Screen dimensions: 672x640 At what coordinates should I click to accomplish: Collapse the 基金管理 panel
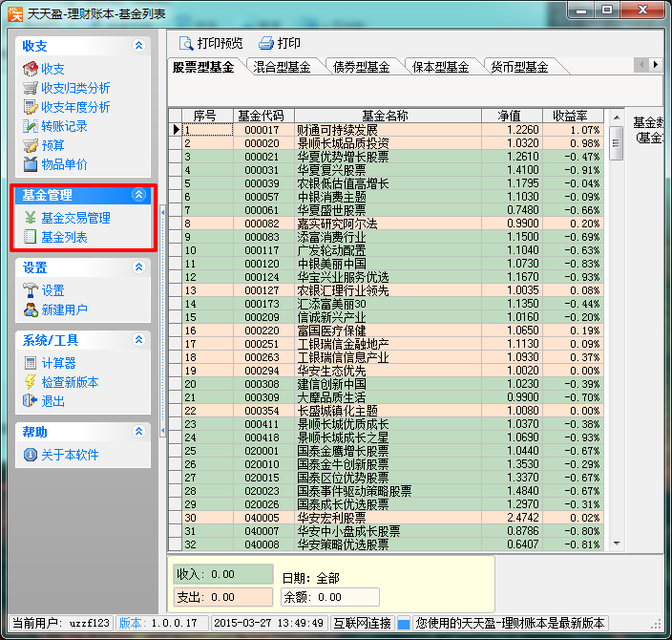point(138,195)
